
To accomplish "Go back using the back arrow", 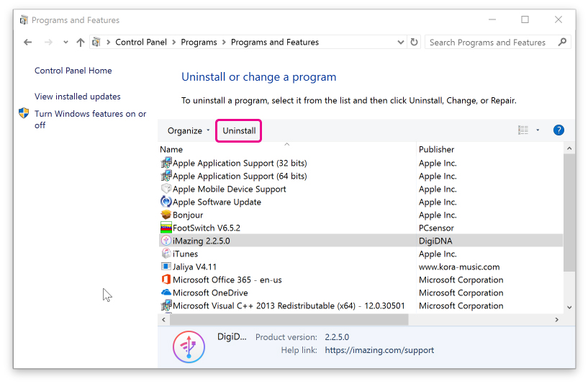I will tap(28, 42).
